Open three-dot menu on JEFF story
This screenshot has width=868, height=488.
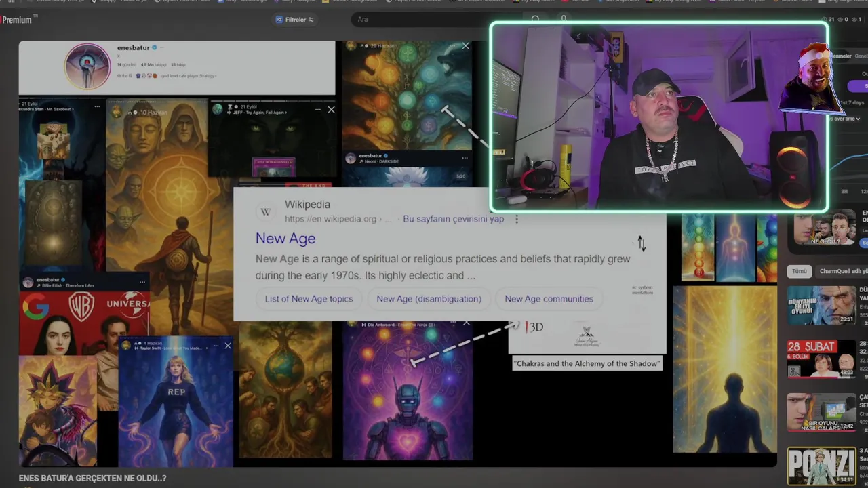(317, 109)
